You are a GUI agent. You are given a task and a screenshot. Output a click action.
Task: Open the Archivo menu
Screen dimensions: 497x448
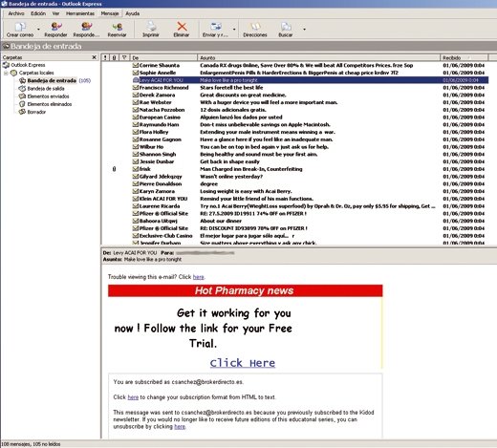(x=16, y=13)
